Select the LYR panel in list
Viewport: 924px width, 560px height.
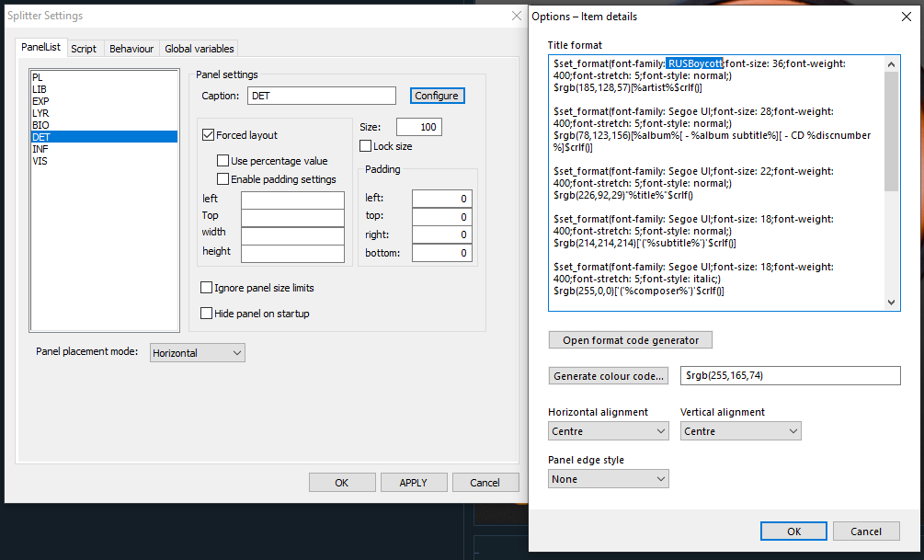(40, 112)
